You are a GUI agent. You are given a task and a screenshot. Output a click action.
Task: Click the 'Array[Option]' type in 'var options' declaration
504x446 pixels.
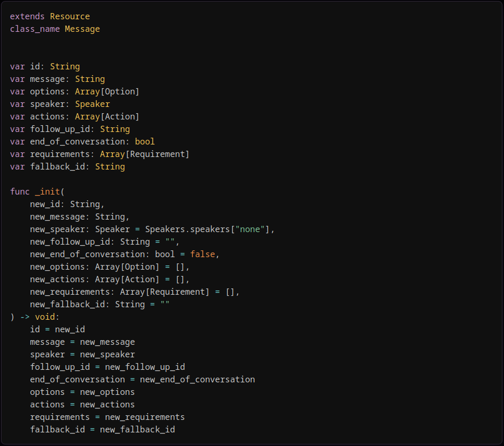(x=107, y=91)
